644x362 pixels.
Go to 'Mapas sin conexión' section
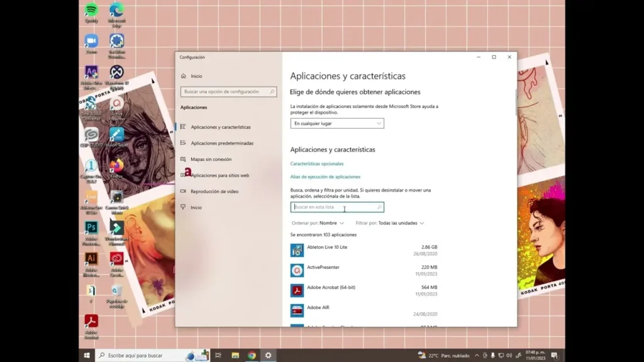[211, 160]
